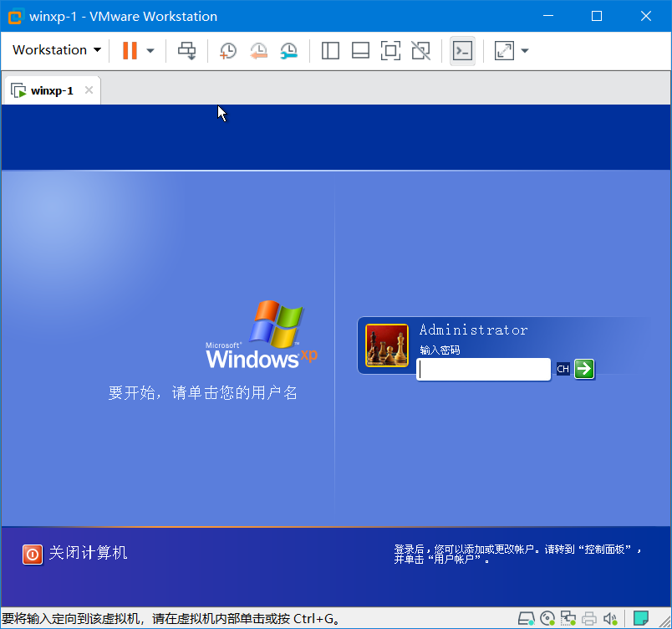Image resolution: width=672 pixels, height=629 pixels.
Task: Close the winxp-1 tab
Action: click(89, 90)
